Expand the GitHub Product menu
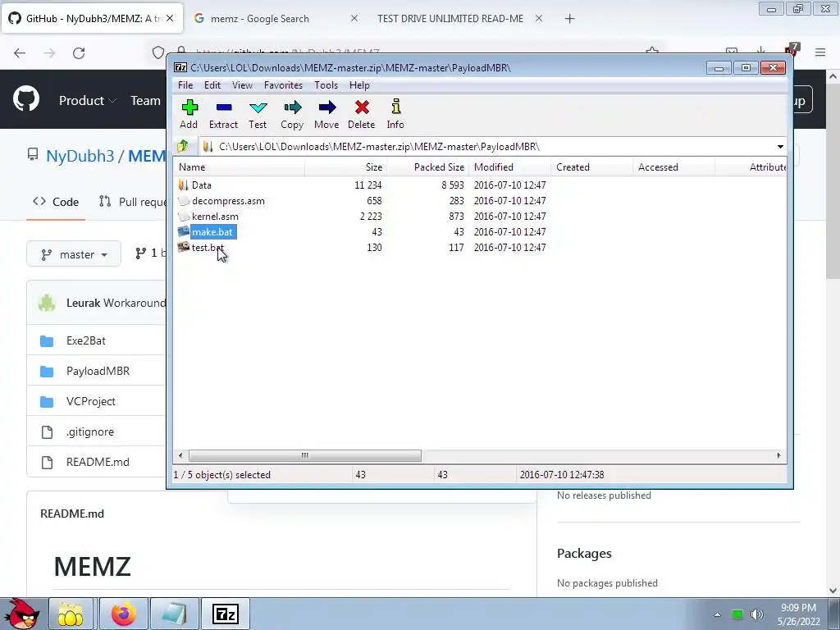 pyautogui.click(x=87, y=100)
